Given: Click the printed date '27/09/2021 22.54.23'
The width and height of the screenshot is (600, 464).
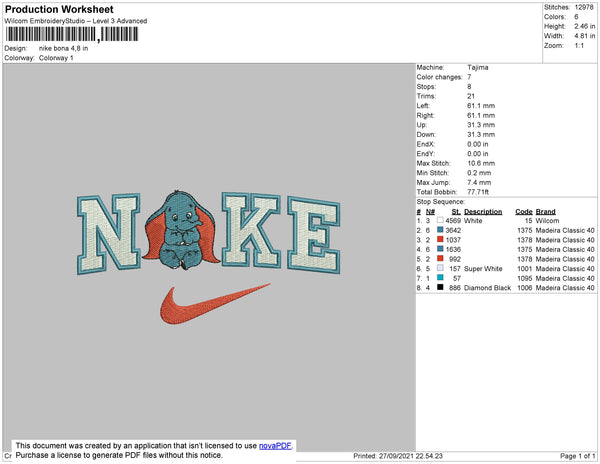Looking at the screenshot, I should (x=411, y=456).
